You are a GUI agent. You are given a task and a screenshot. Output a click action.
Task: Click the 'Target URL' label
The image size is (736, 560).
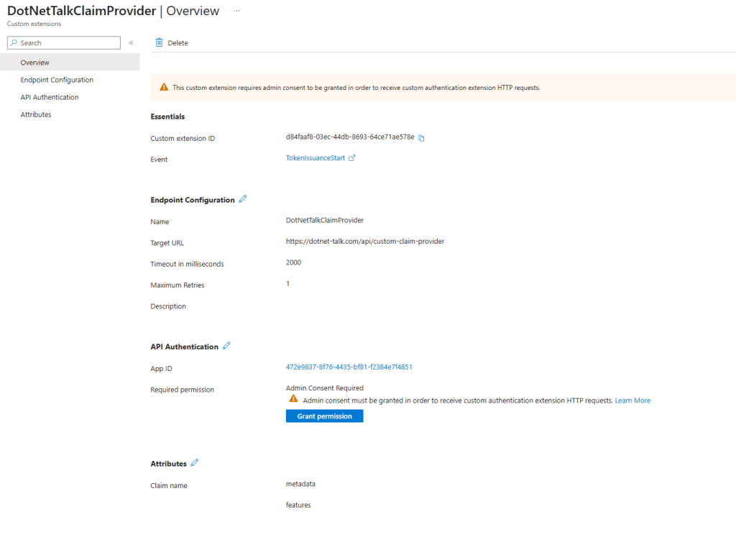point(167,243)
